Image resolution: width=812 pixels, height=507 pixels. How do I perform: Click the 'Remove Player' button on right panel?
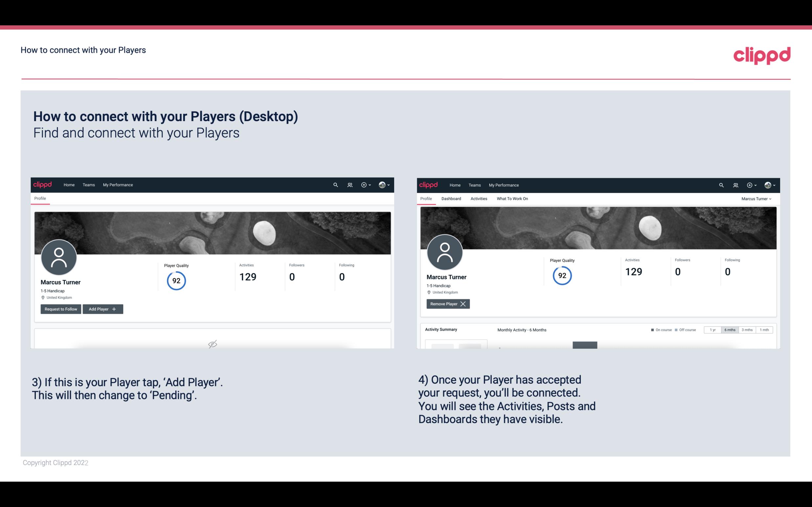point(447,303)
